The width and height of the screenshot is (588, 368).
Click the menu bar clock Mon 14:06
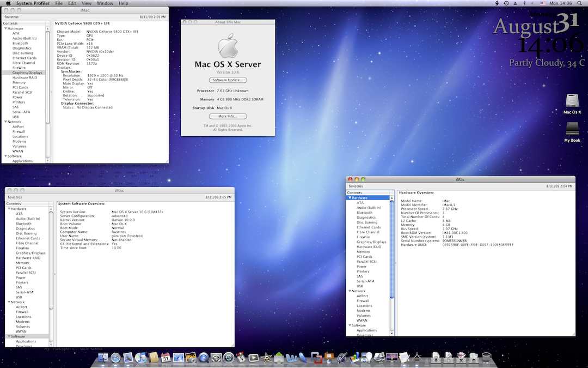[561, 3]
